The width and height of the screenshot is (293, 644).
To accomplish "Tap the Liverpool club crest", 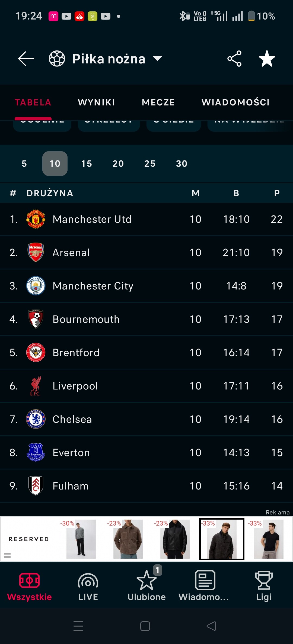I will pyautogui.click(x=36, y=386).
